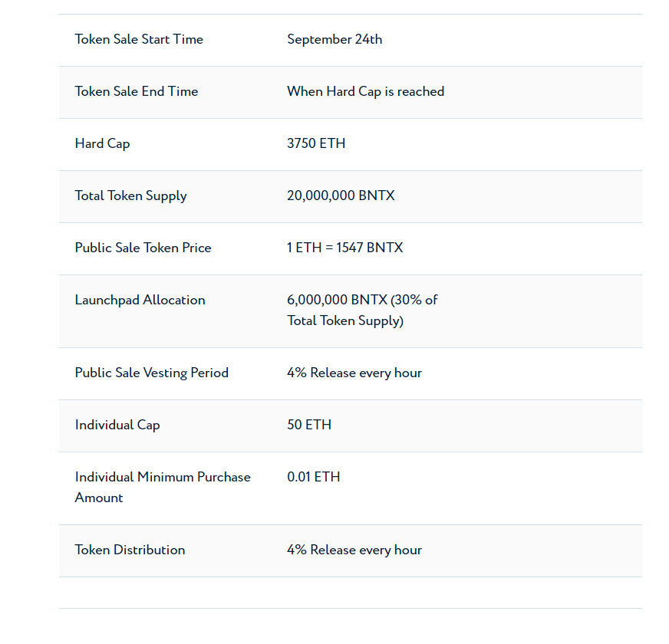Click the Hard Cap row label
The width and height of the screenshot is (669, 644).
click(x=102, y=143)
